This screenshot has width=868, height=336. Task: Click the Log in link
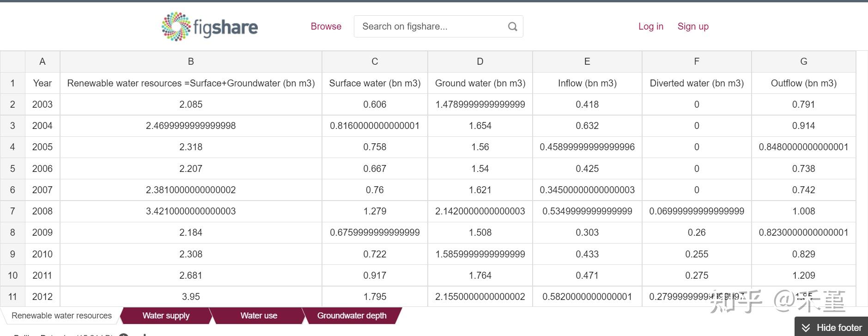click(x=650, y=26)
